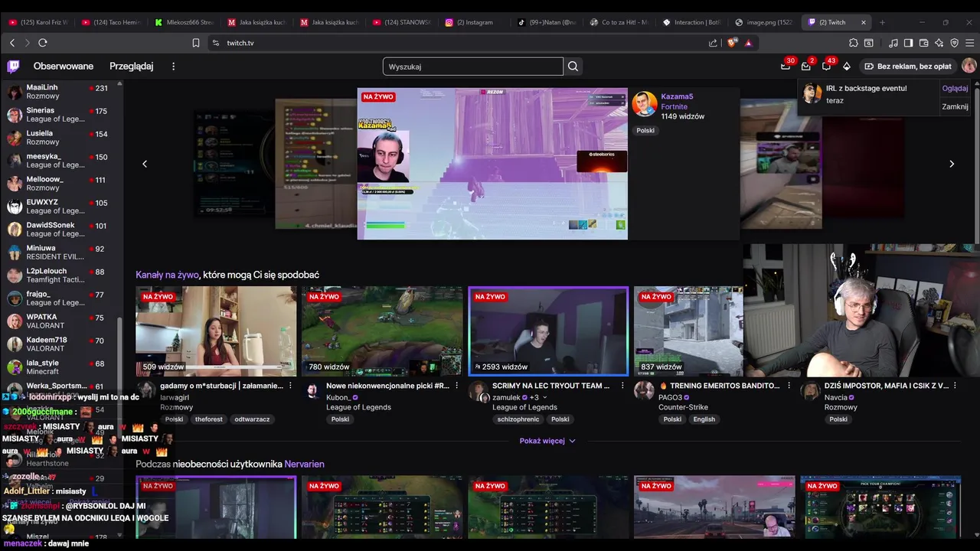The image size is (980, 551).
Task: Open the Kazama5 channel link
Action: tap(677, 96)
